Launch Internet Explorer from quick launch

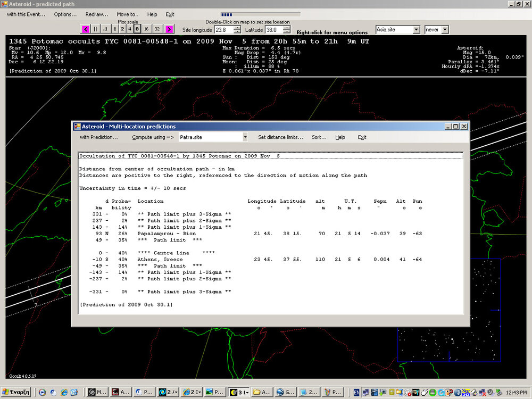[x=64, y=392]
